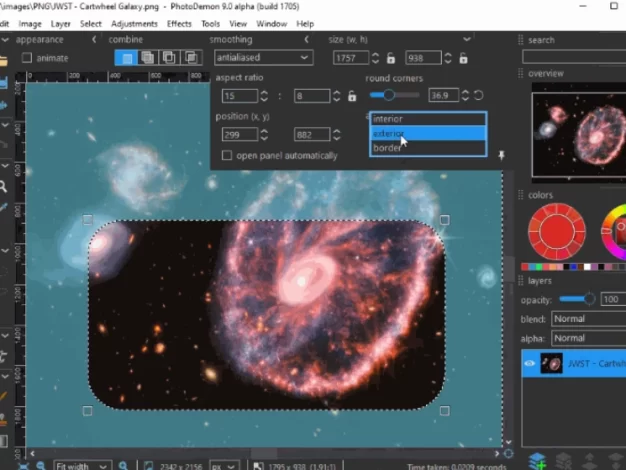Viewport: 626px width, 470px height.
Task: Select the intersect selection combine mode
Action: click(191, 58)
